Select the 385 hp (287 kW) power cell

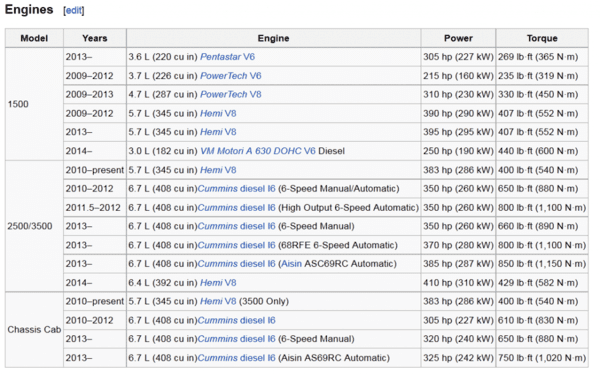[458, 264]
